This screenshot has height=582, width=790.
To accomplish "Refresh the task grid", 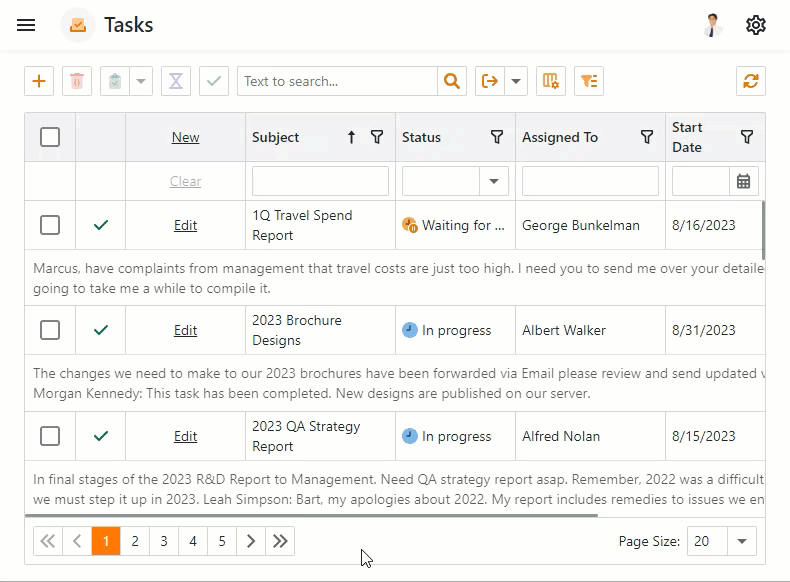I will pyautogui.click(x=751, y=81).
